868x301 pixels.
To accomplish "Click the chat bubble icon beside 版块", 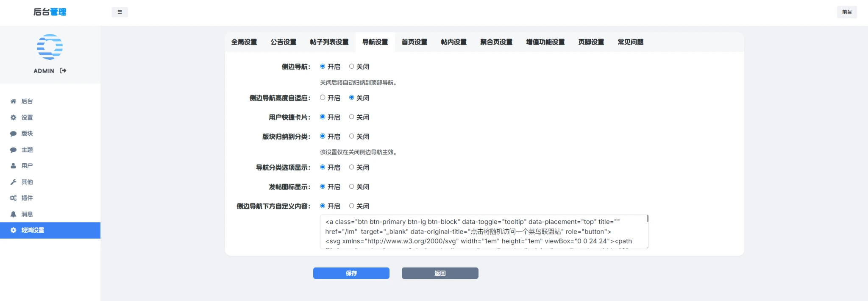I will pyautogui.click(x=13, y=134).
